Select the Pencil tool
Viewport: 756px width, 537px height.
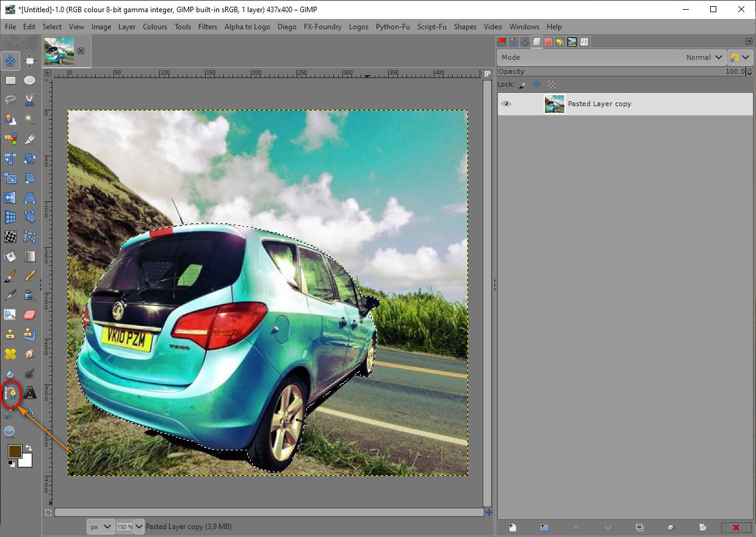[29, 276]
